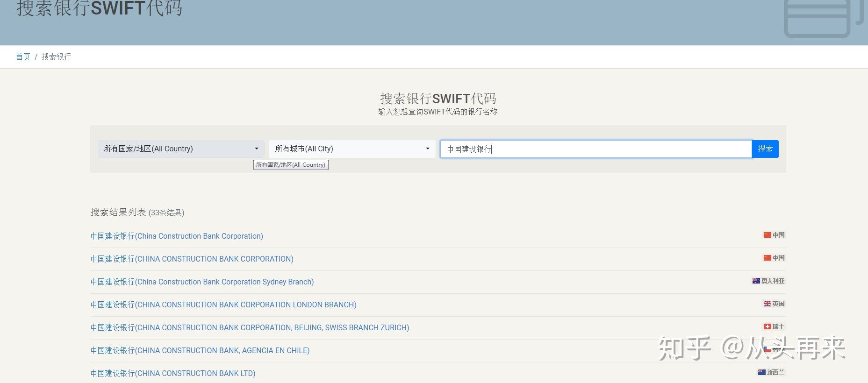
Task: Click the China flag icon in second result
Action: [x=767, y=258]
